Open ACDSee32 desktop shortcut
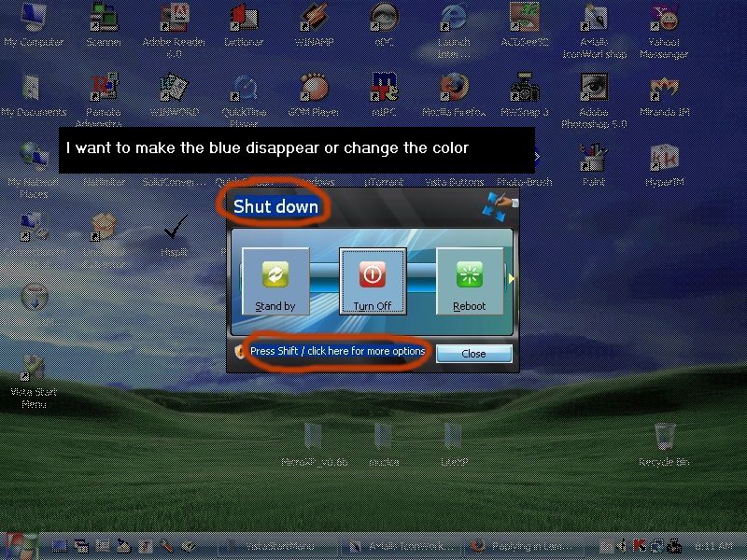 point(524,24)
